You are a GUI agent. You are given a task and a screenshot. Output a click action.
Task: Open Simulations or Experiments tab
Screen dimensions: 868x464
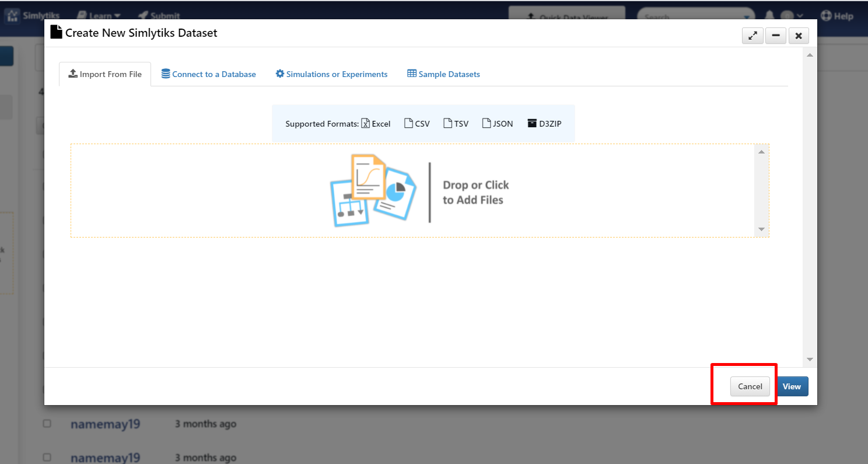coord(331,74)
